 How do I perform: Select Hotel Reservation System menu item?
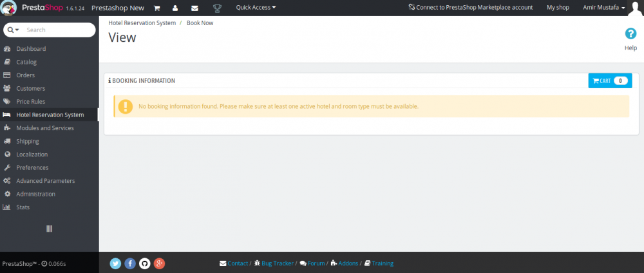point(50,115)
